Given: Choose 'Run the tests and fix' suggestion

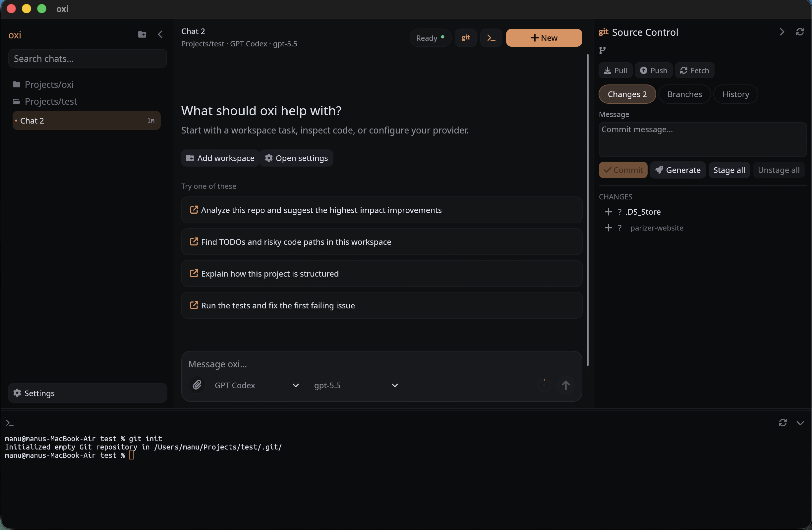Looking at the screenshot, I should [381, 305].
